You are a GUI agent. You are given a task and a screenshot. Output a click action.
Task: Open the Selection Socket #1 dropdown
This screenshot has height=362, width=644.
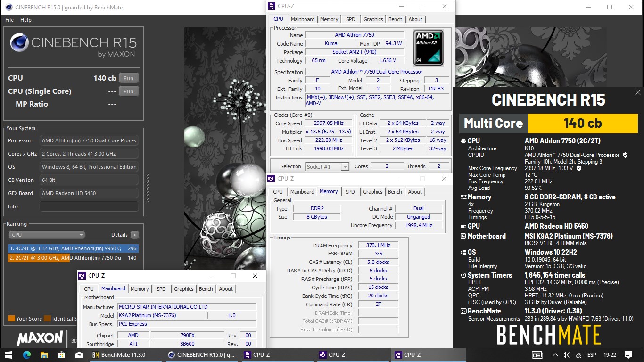[x=327, y=166]
